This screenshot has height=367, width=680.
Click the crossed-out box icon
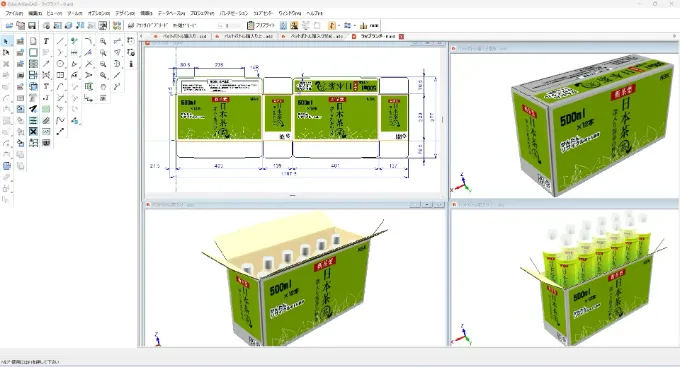[x=33, y=131]
